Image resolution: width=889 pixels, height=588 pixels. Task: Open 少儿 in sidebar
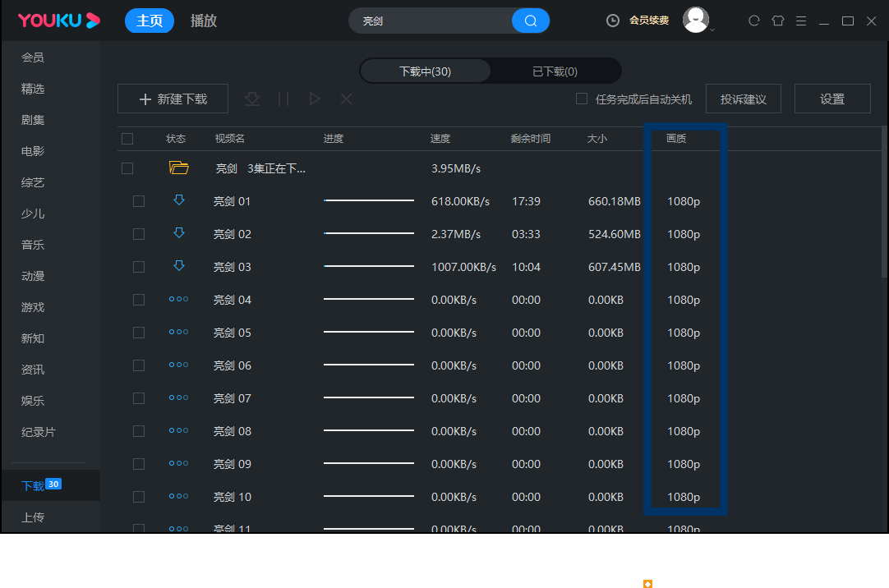pyautogui.click(x=32, y=214)
